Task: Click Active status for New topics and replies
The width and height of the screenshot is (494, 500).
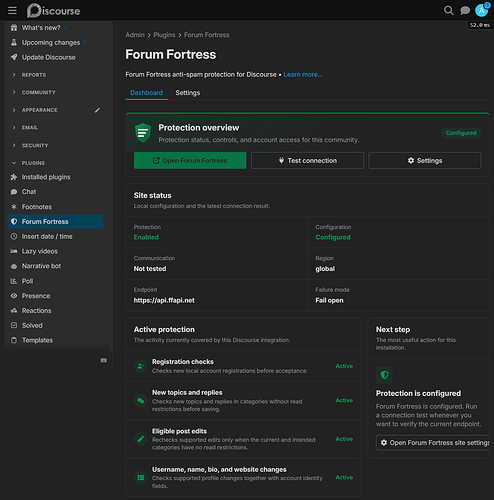Action: pos(344,400)
